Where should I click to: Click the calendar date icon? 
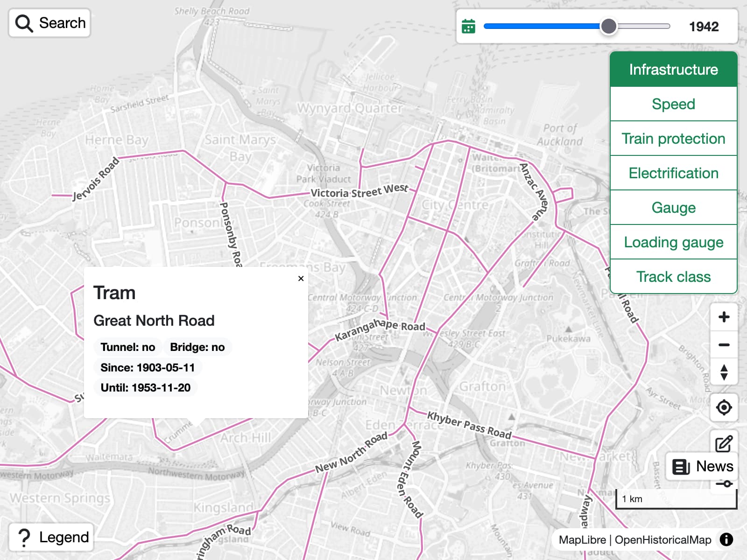pyautogui.click(x=468, y=27)
